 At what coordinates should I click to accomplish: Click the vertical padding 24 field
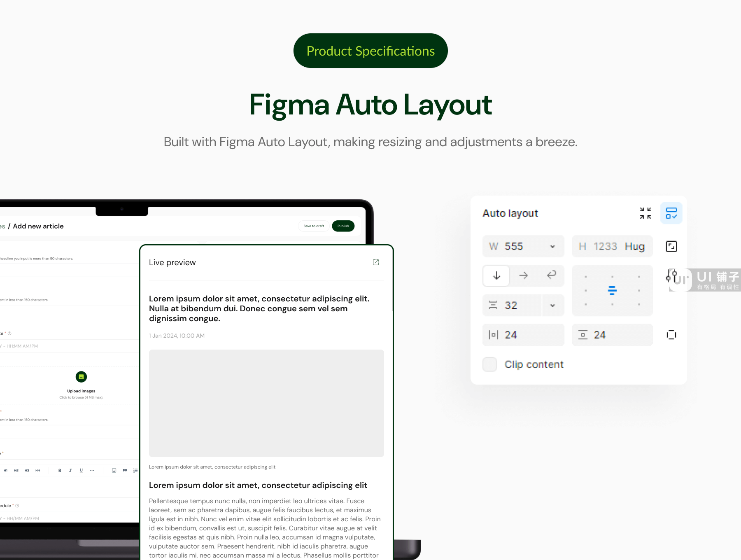pos(612,335)
